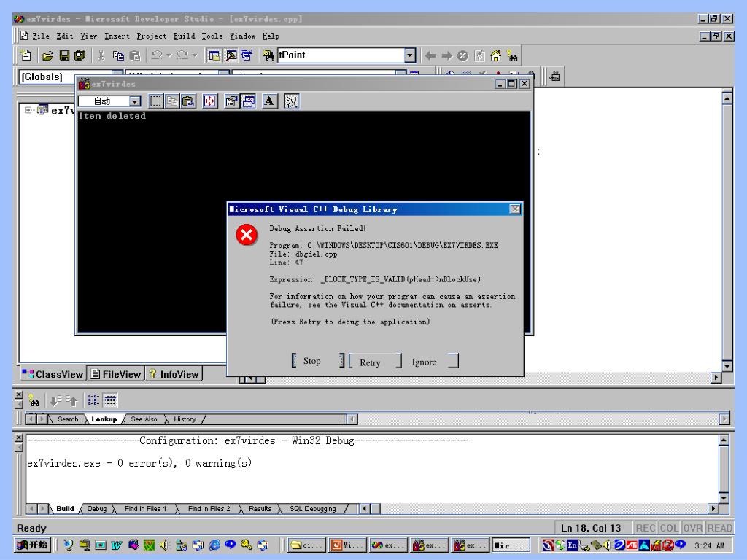Switch to the Find in Files 1 tab
Screen dimensions: 747x560
click(145, 508)
